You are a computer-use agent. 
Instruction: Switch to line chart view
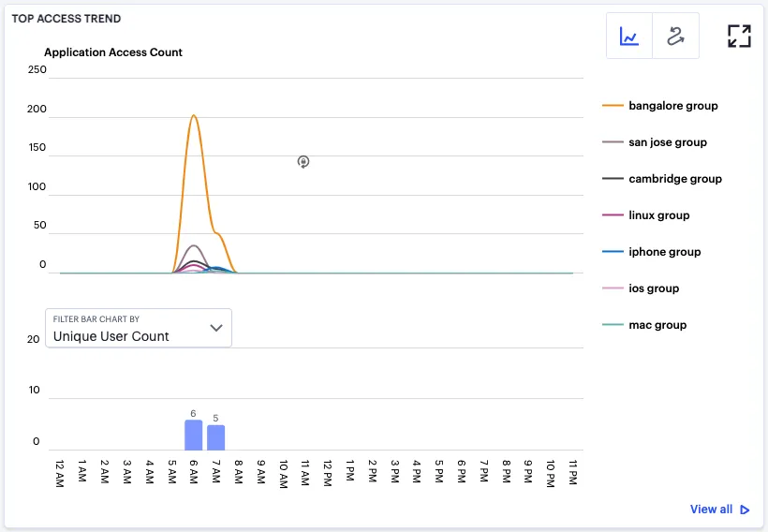click(628, 36)
